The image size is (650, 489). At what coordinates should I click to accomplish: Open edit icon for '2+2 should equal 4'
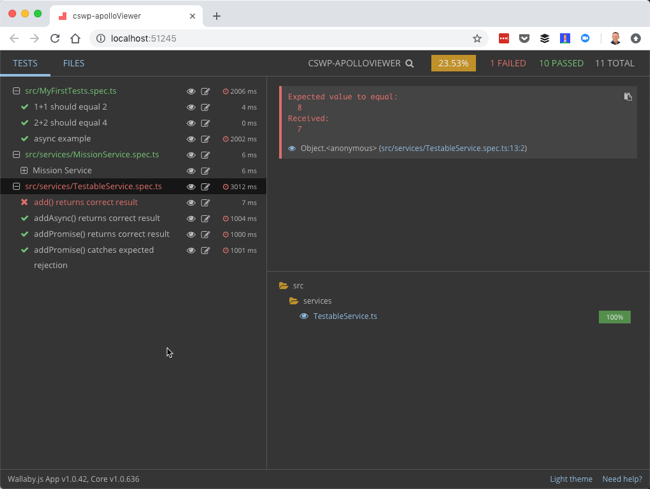(x=205, y=123)
